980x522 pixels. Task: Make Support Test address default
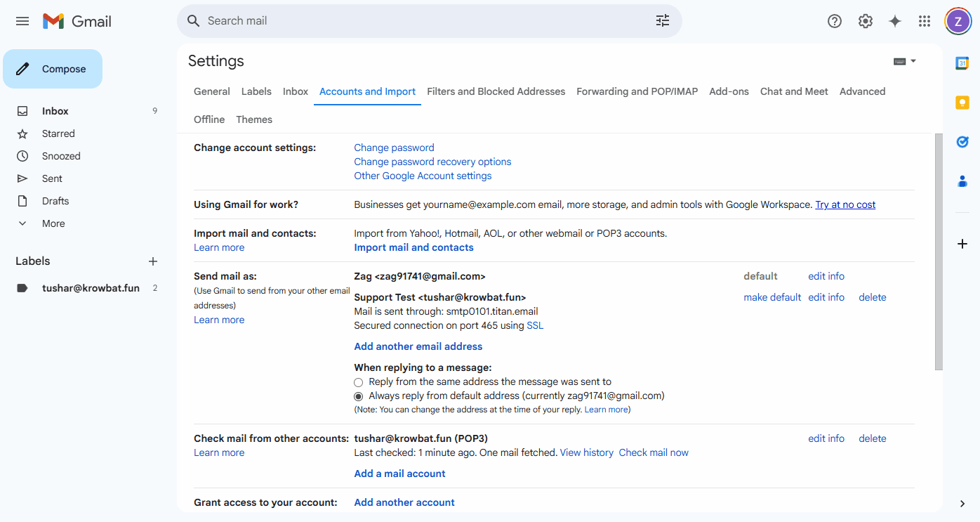click(772, 297)
